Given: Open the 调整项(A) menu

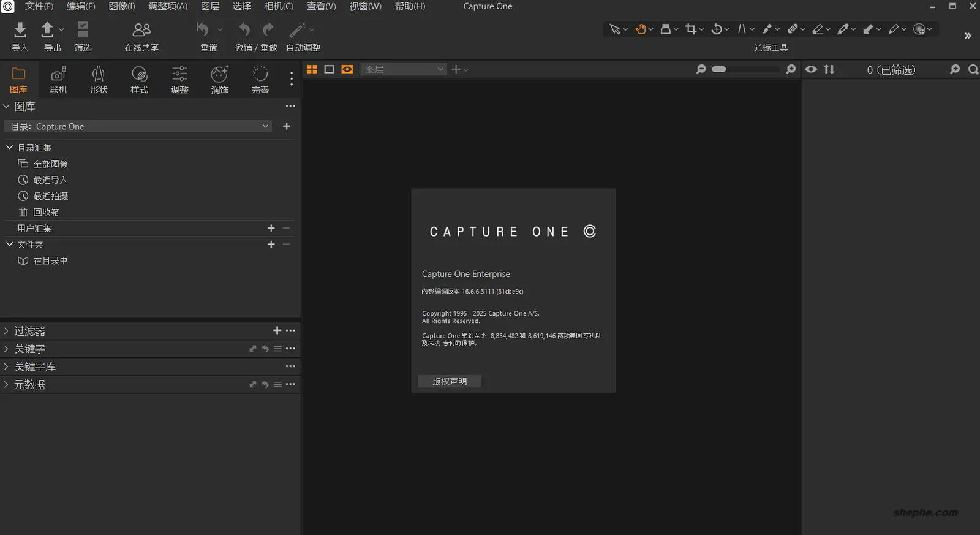Looking at the screenshot, I should coord(168,6).
